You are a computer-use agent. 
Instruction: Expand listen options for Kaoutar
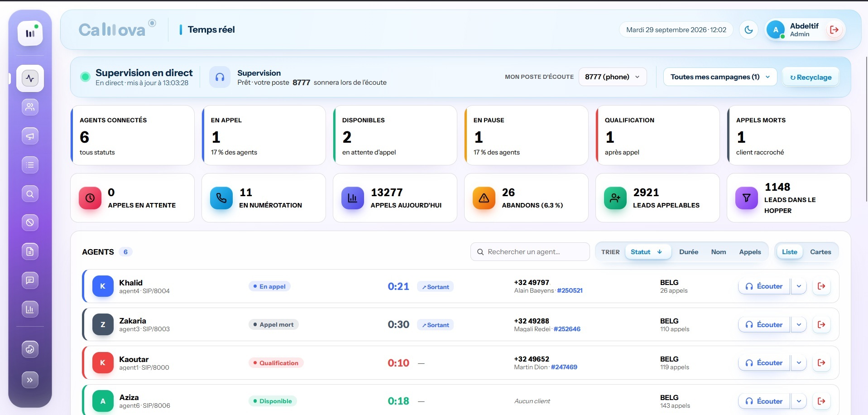click(799, 363)
